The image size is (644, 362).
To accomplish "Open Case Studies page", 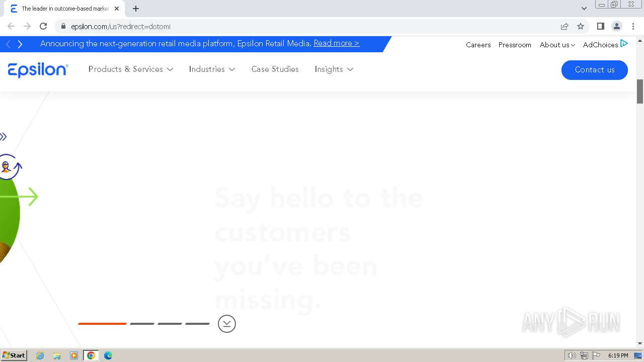I will coord(275,69).
